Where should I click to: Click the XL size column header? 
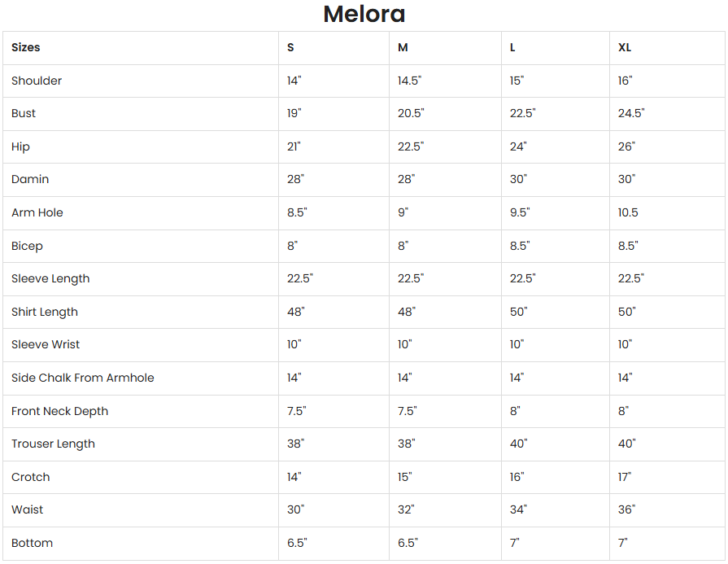(x=625, y=47)
